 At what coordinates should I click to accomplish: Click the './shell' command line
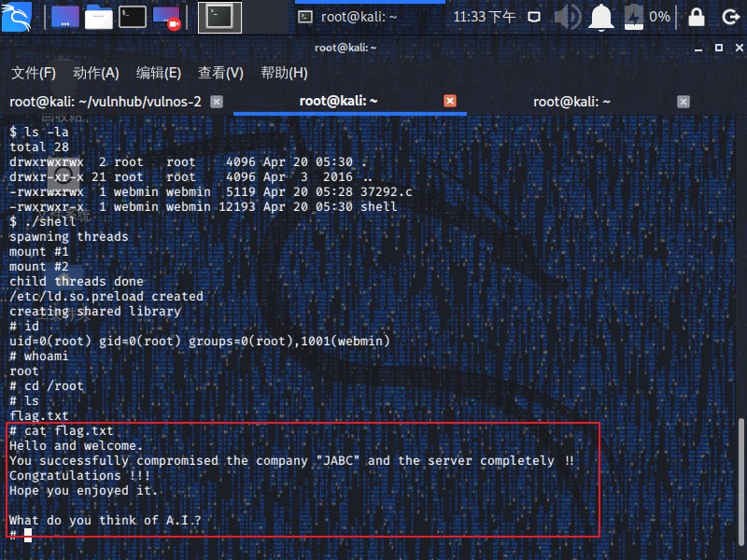(x=43, y=222)
